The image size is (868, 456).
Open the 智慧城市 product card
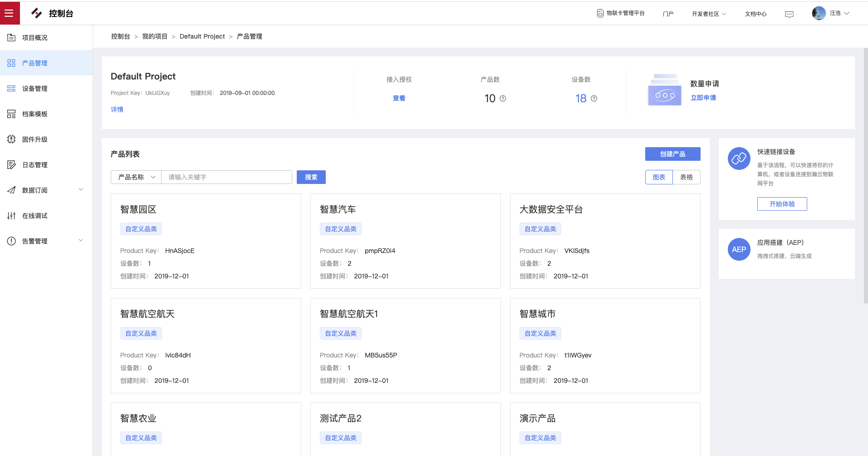605,346
